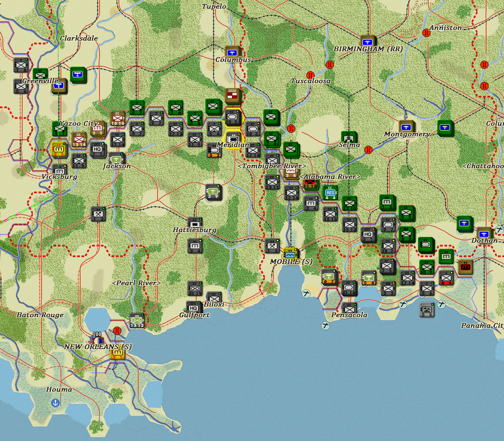Select the aircraft unit marked 2 9
The height and width of the screenshot is (441, 504).
coord(214,191)
